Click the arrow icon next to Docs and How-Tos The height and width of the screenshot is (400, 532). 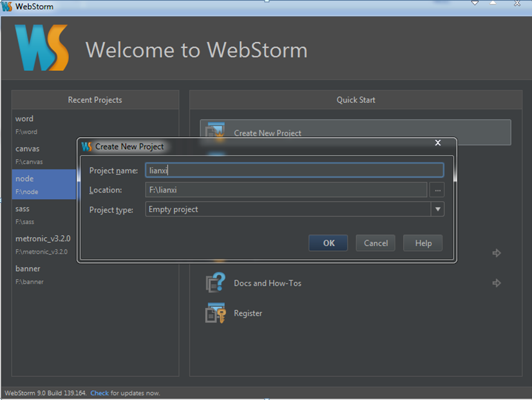[497, 283]
